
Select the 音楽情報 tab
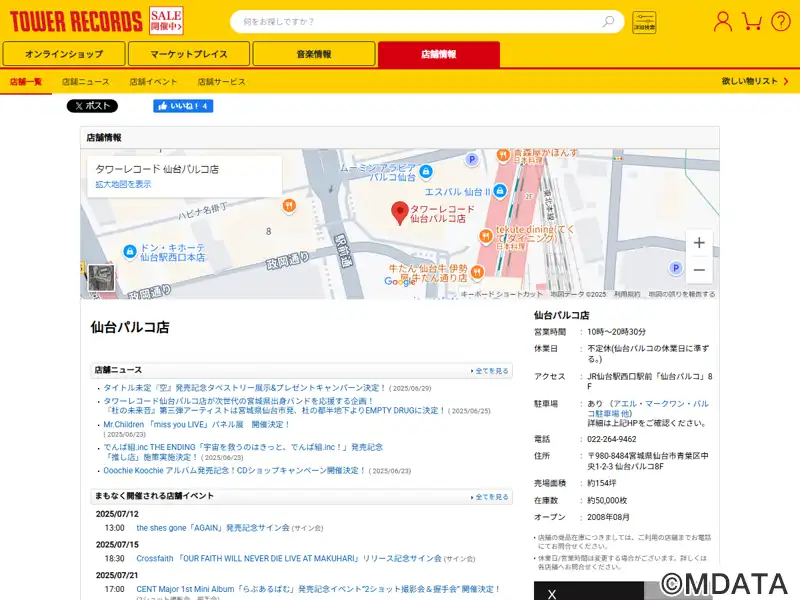[314, 54]
